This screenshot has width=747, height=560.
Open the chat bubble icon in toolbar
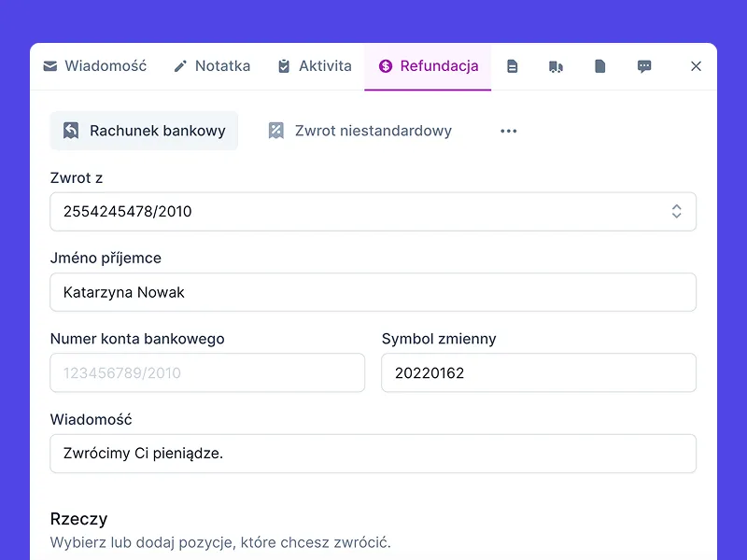644,65
